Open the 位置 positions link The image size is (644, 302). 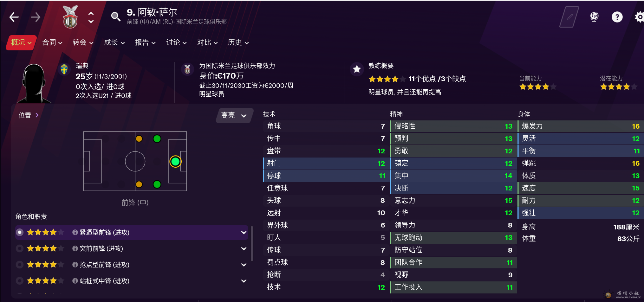(x=29, y=115)
